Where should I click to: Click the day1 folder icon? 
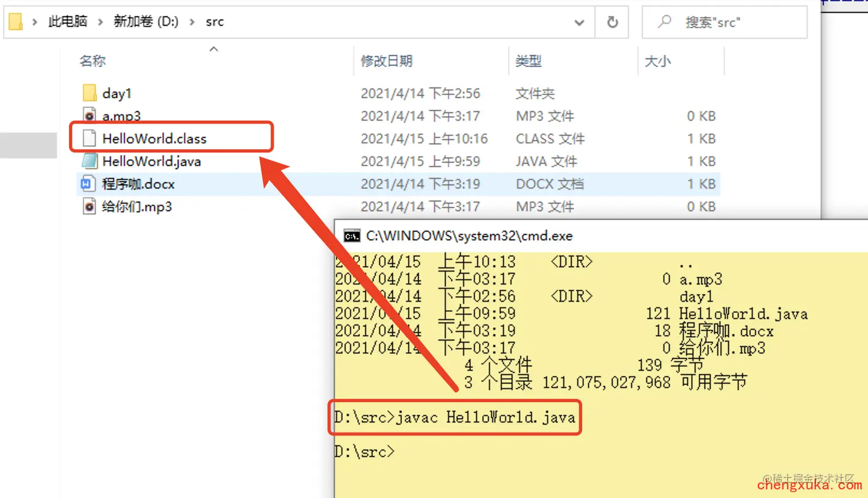pos(90,92)
